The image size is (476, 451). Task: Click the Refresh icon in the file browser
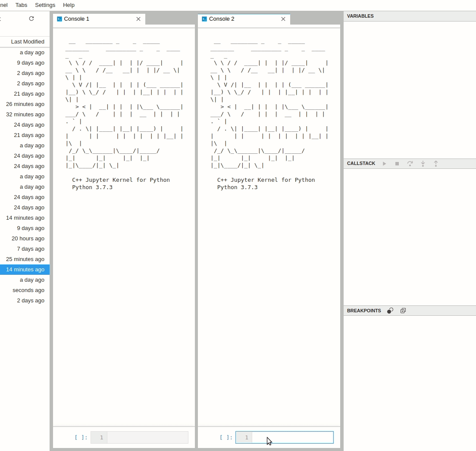tap(31, 19)
